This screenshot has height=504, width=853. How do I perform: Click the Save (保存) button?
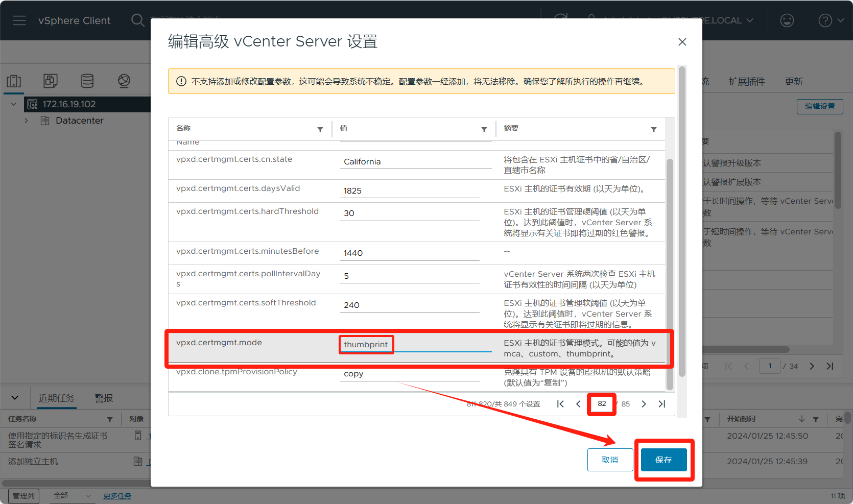pyautogui.click(x=664, y=460)
